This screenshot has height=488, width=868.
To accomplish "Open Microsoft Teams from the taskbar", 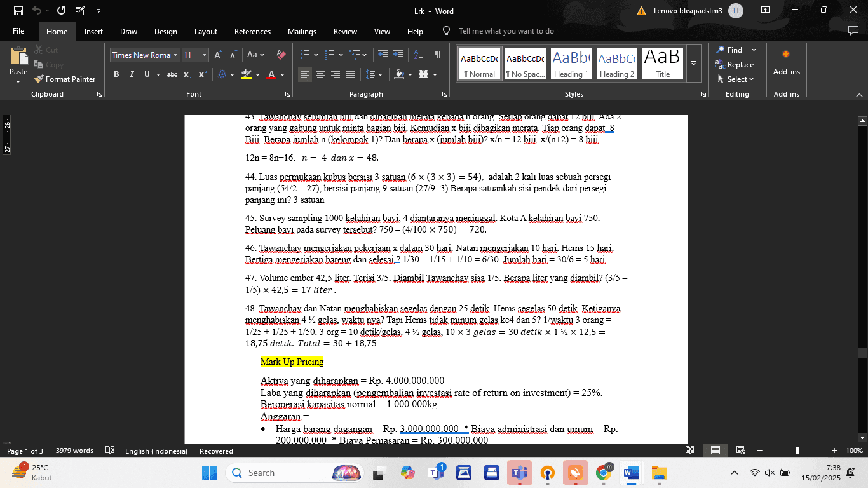I will coord(520,473).
